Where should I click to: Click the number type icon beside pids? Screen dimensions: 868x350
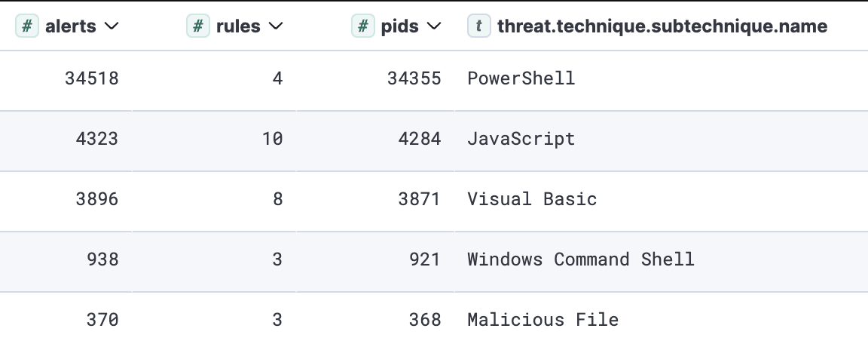pyautogui.click(x=363, y=26)
